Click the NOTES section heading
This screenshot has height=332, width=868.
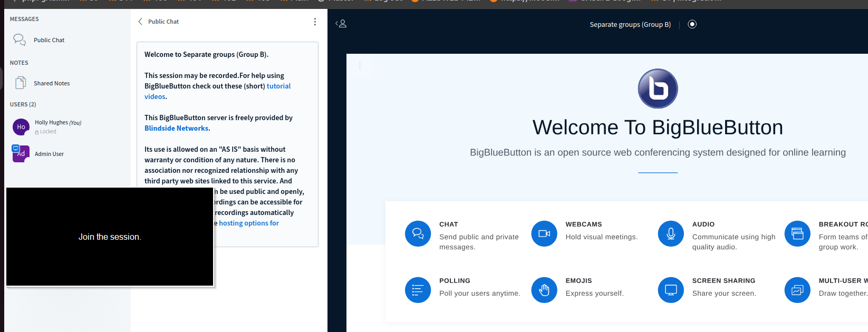coord(19,63)
